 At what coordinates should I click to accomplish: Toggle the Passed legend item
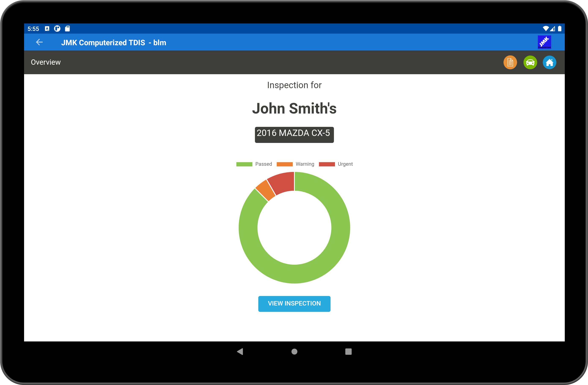coord(254,164)
